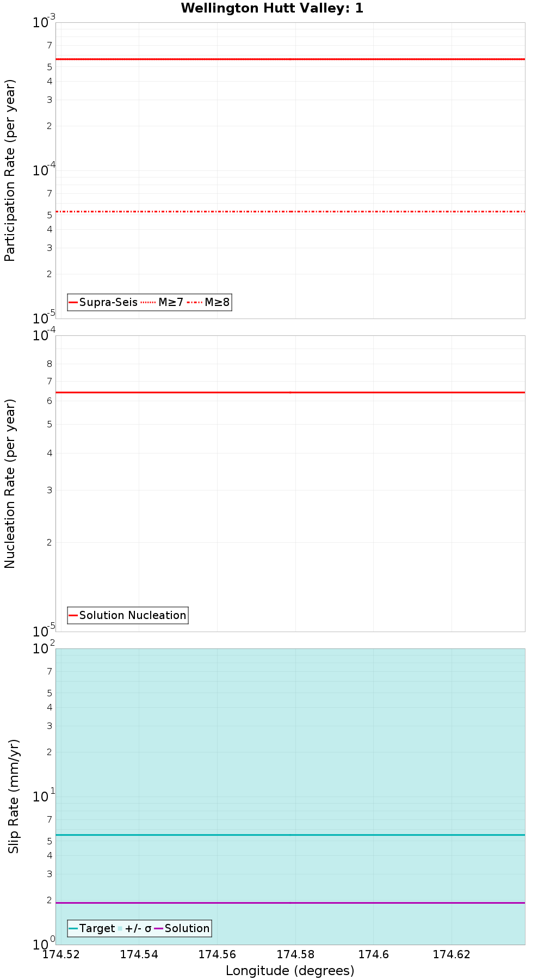The height and width of the screenshot is (980, 544).
Task: Click the Slip Rate (mm/yr) axis label
Action: point(14,797)
